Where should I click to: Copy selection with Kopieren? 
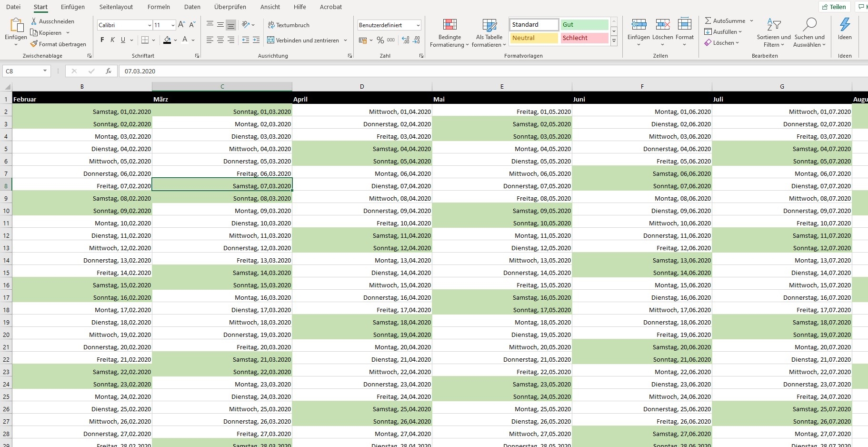point(46,33)
